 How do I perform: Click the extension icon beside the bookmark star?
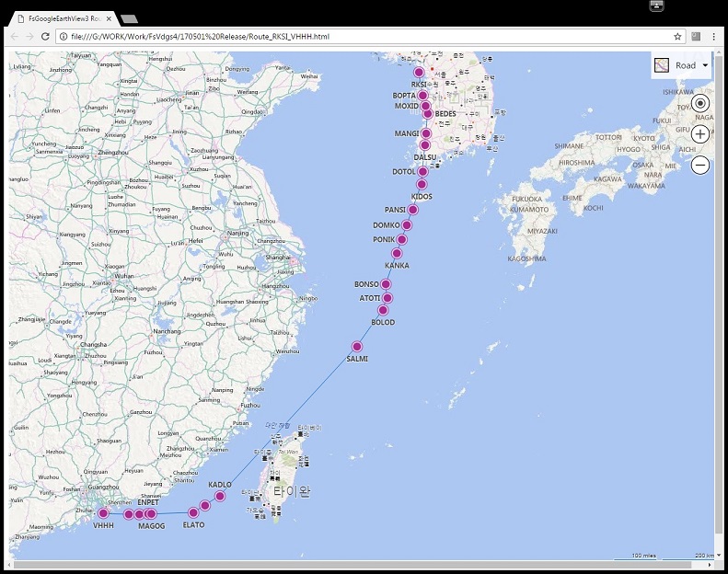[x=696, y=36]
